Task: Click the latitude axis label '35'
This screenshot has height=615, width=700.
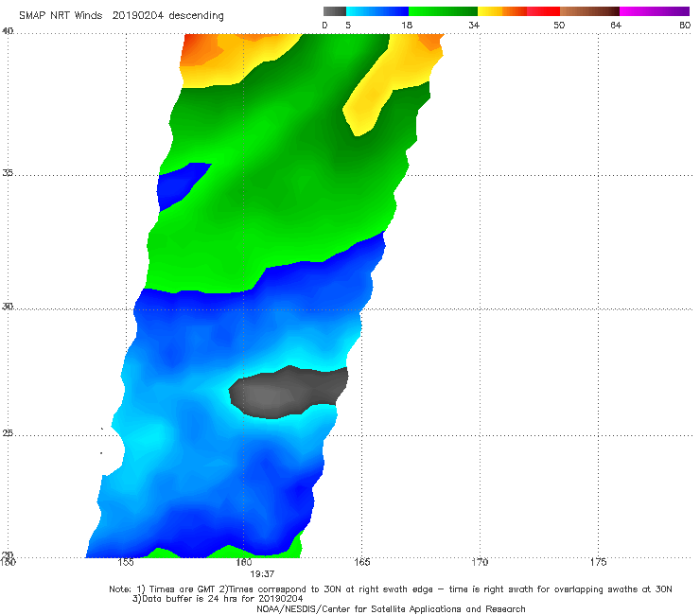Action: [x=8, y=172]
